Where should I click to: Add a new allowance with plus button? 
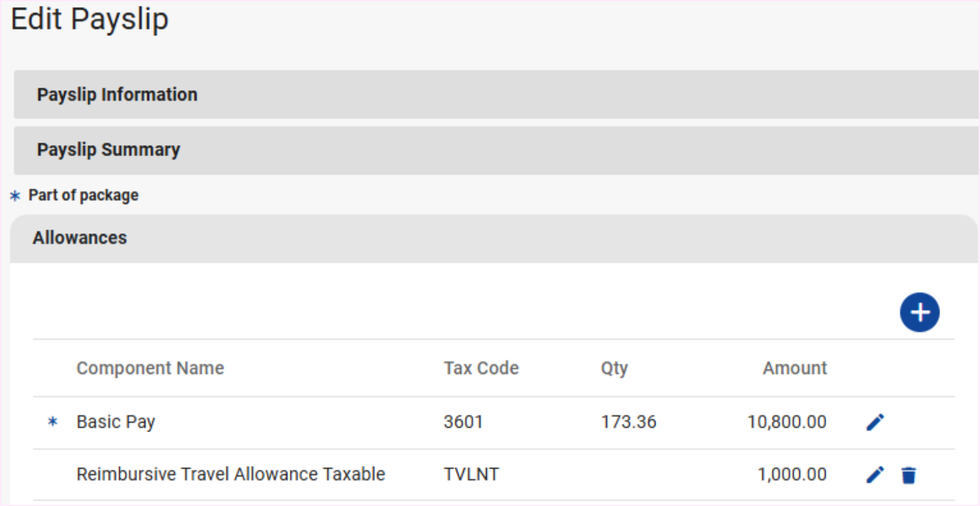(x=919, y=312)
